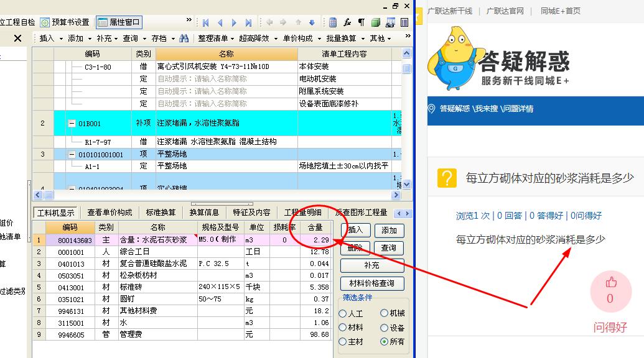Jump to the last record arrow
The image size is (644, 358).
point(248,22)
